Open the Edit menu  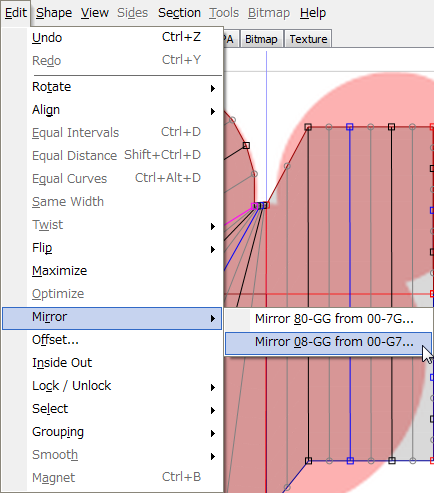16,13
